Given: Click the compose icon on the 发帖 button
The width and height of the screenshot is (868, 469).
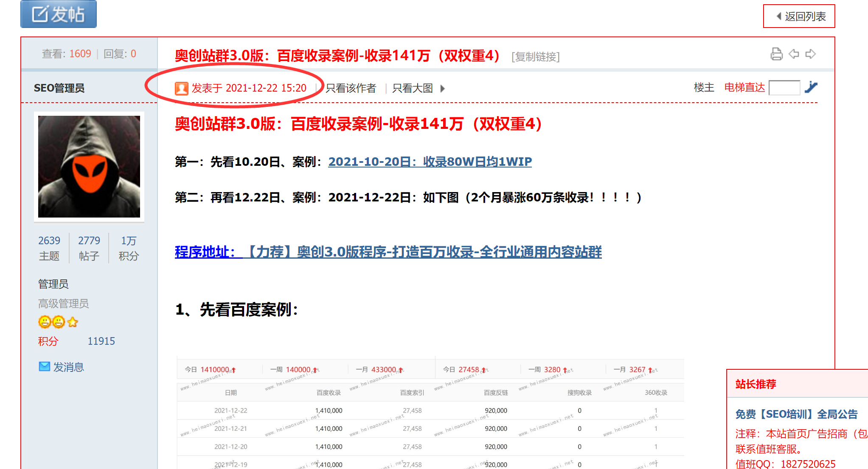Looking at the screenshot, I should pos(39,13).
